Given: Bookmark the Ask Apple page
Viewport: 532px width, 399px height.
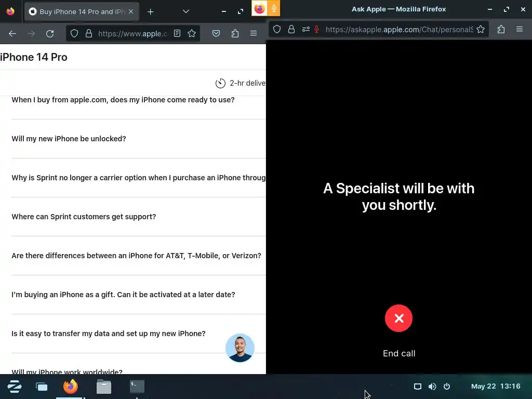Looking at the screenshot, I should pyautogui.click(x=481, y=30).
